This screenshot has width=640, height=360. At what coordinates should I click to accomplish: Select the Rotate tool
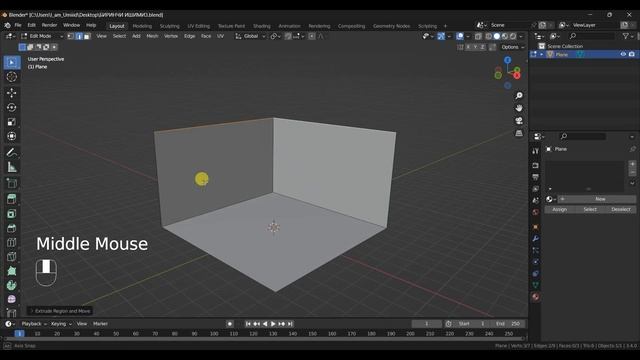pyautogui.click(x=11, y=107)
